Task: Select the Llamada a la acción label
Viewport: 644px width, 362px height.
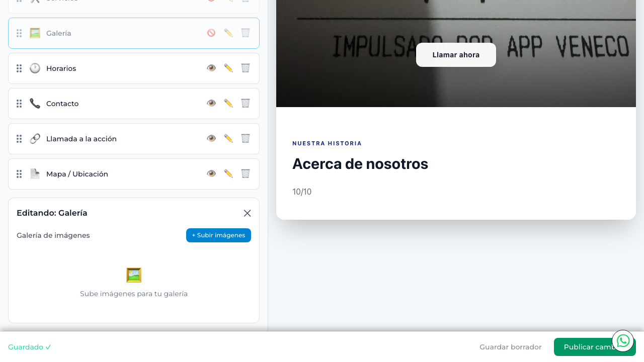Action: [82, 139]
